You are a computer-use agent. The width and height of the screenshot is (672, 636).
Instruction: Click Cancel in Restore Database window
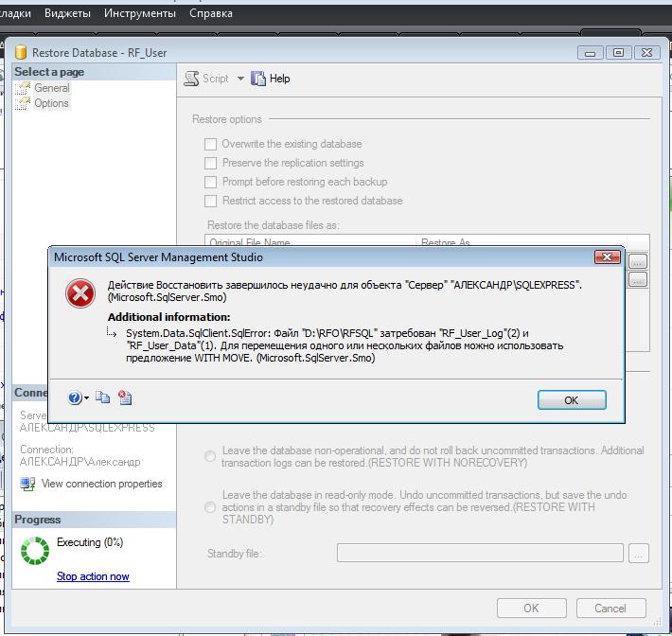(610, 609)
